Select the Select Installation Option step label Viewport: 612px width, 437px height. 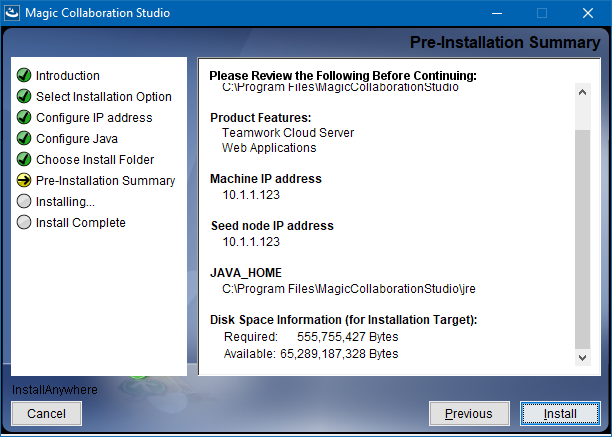(104, 97)
